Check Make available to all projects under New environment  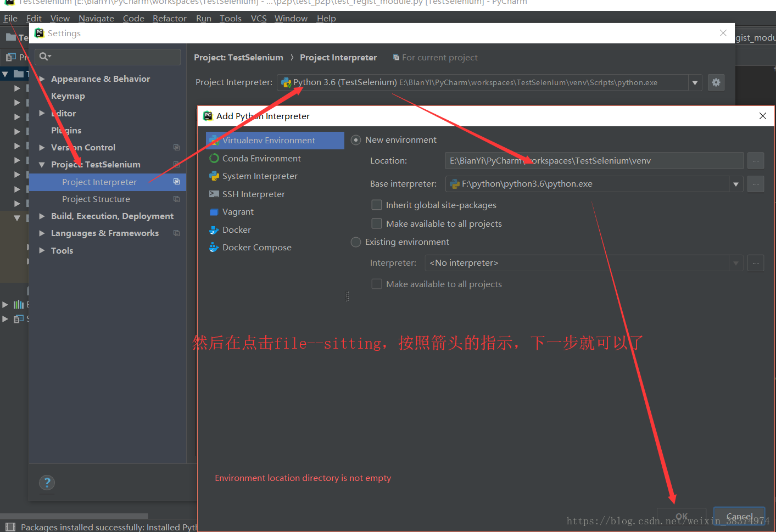point(377,223)
